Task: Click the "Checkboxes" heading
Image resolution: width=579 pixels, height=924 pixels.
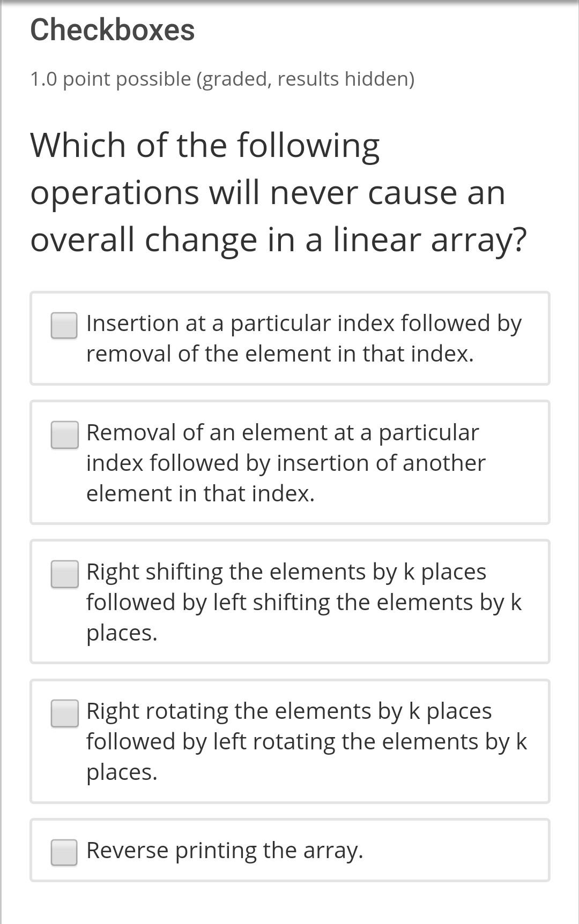Action: click(x=113, y=31)
